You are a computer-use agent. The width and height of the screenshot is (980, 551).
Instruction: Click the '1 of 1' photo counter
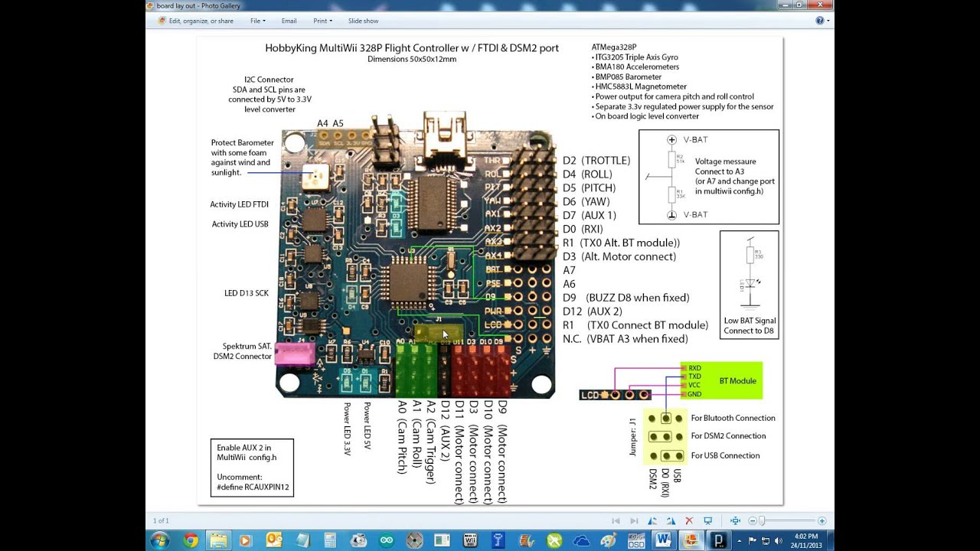[x=161, y=521]
